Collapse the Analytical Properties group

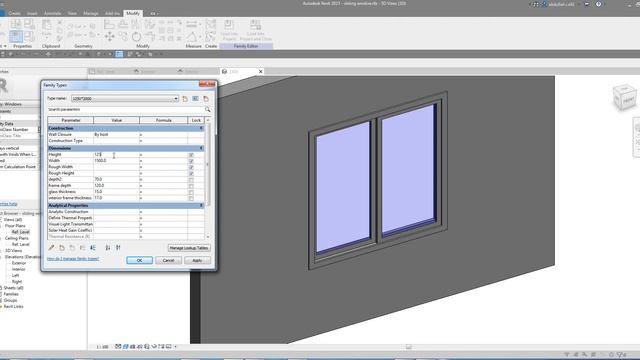coord(201,205)
